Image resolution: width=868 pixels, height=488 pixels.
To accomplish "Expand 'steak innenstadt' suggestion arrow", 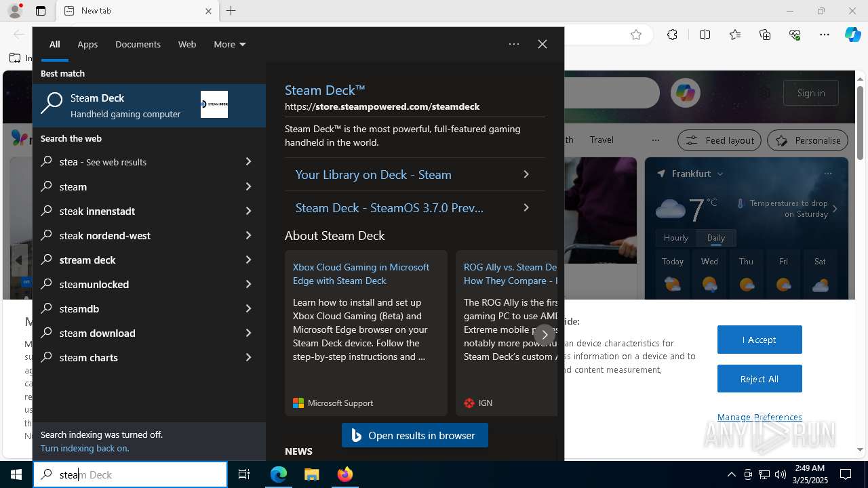I will click(x=248, y=211).
